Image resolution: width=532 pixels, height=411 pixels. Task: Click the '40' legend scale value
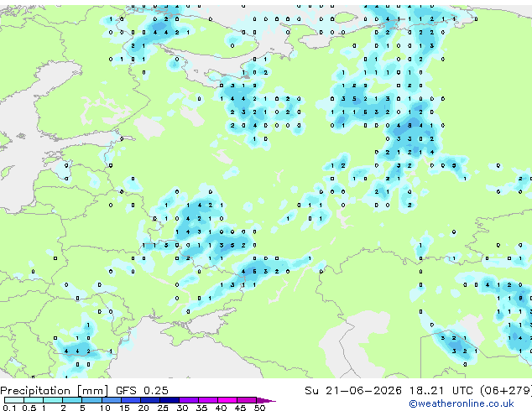pos(221,408)
